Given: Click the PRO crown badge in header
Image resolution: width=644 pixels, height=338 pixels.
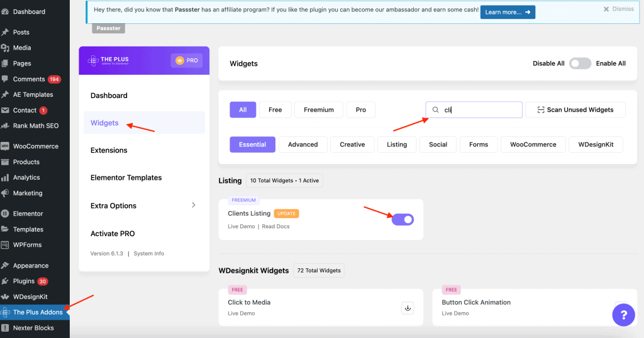Looking at the screenshot, I should [186, 60].
